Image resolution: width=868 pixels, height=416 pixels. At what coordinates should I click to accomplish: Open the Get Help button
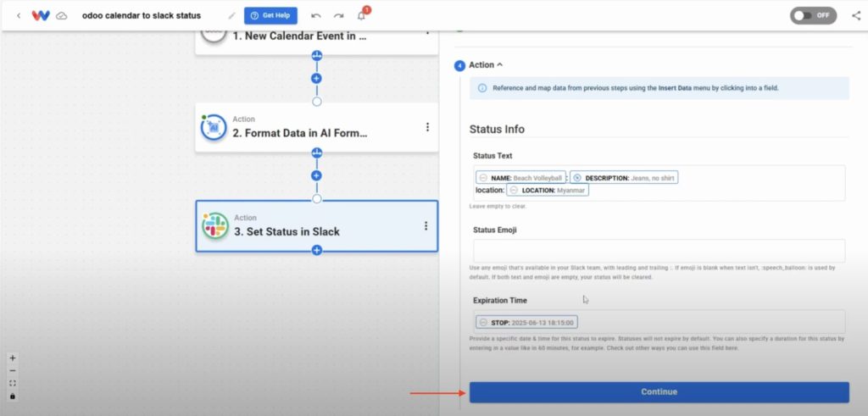tap(270, 15)
